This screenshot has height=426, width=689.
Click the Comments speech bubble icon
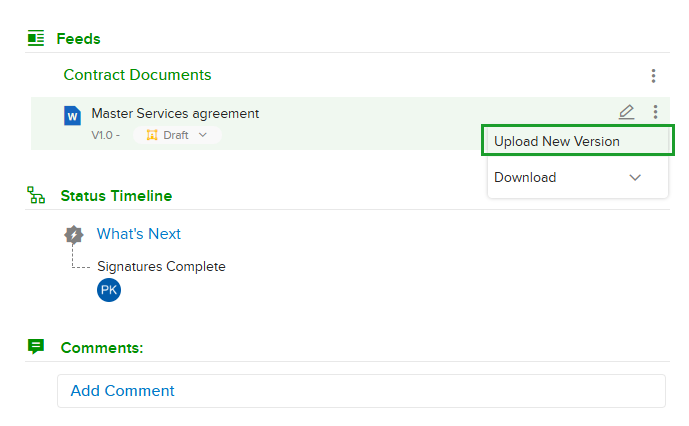tap(36, 346)
